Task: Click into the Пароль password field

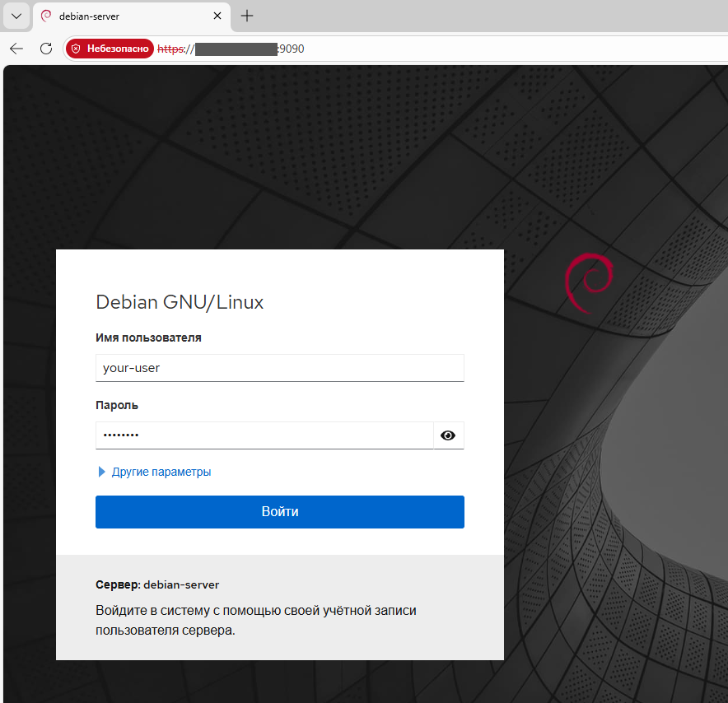Action: click(x=264, y=435)
